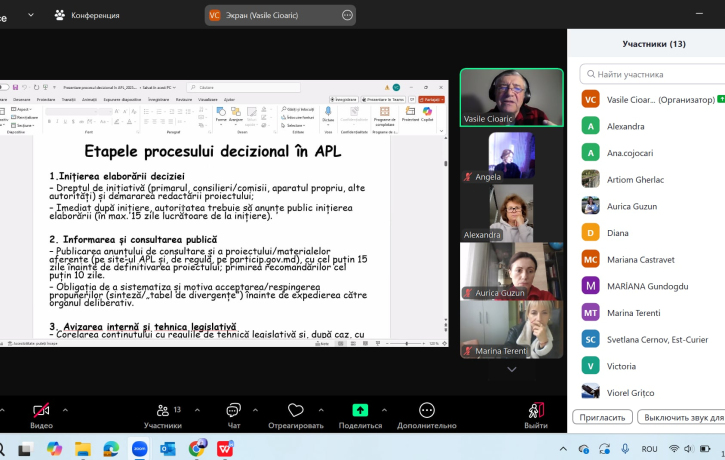Expand the arrow next to Видео
725x460 pixels.
click(66, 409)
